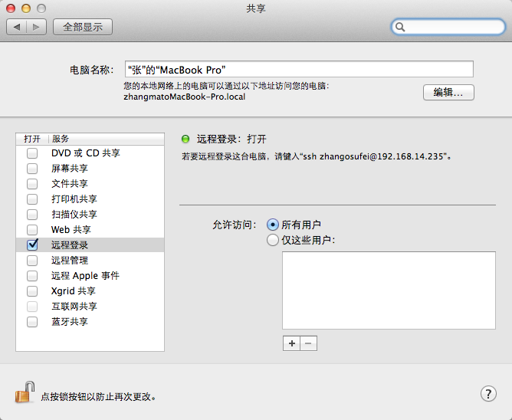The width and height of the screenshot is (512, 420).
Task: Click the yellow minimize window button
Action: (x=26, y=8)
